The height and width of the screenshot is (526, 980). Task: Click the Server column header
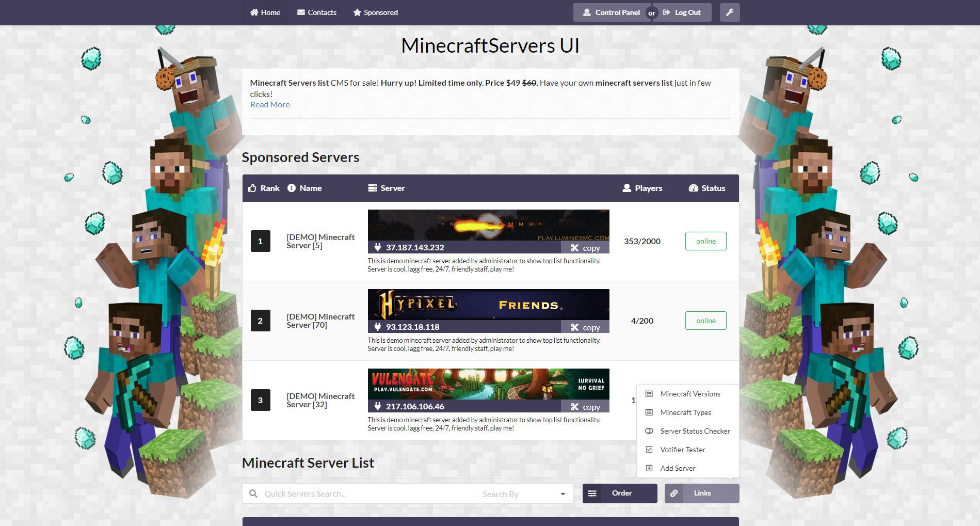[x=387, y=188]
